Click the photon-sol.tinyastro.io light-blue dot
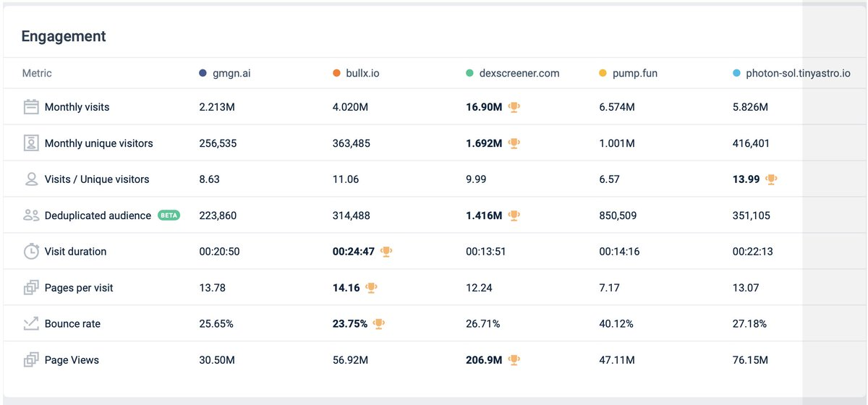The width and height of the screenshot is (868, 405). tap(736, 73)
